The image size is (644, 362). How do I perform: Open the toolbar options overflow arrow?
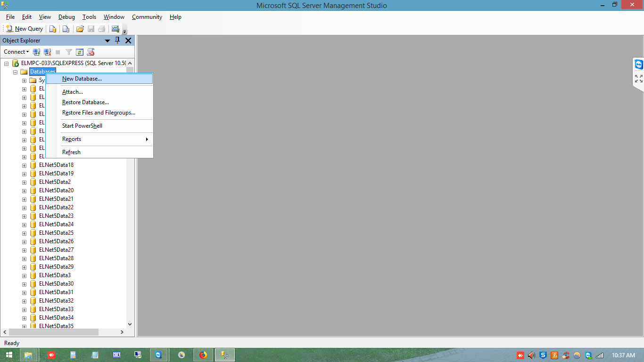pyautogui.click(x=124, y=30)
